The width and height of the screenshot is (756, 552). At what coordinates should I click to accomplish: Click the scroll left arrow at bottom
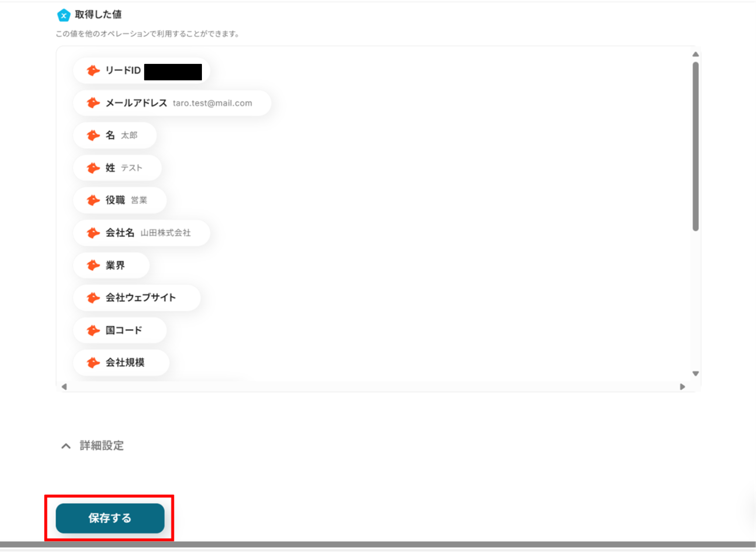[64, 387]
